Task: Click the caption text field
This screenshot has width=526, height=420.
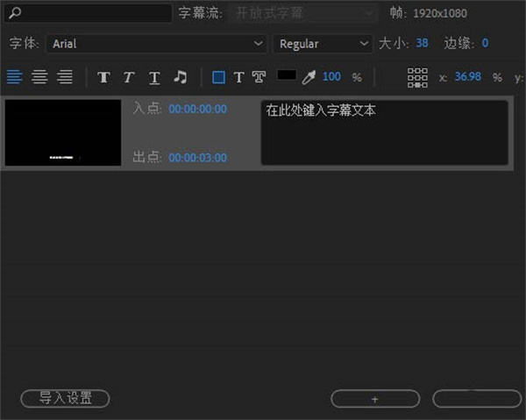Action: coord(384,132)
